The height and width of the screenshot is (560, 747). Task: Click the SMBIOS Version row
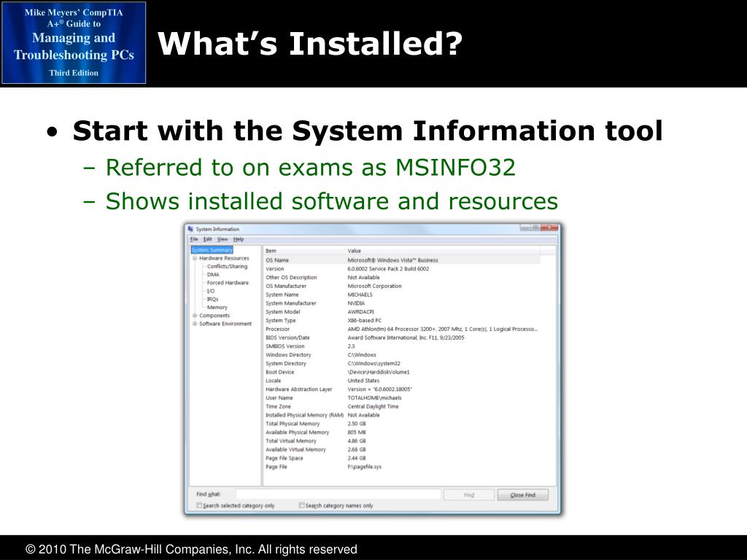pyautogui.click(x=402, y=346)
